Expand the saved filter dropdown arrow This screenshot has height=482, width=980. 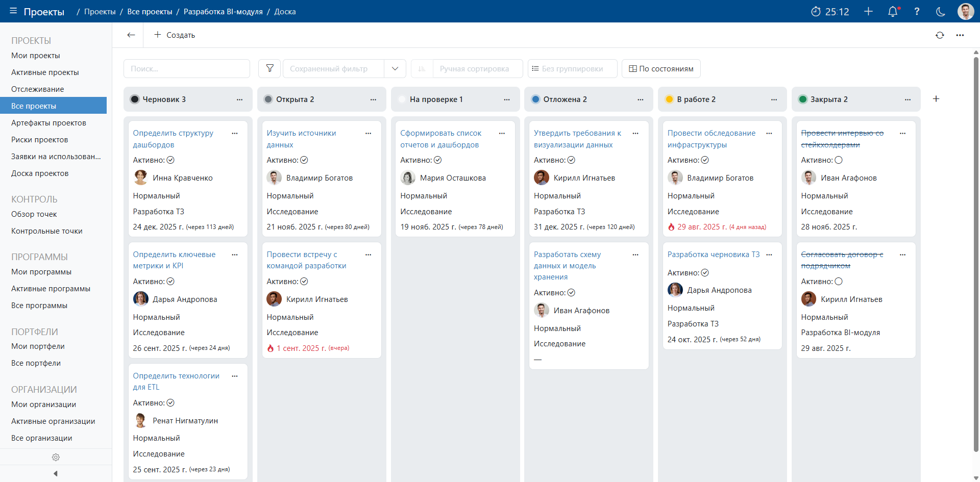point(395,68)
